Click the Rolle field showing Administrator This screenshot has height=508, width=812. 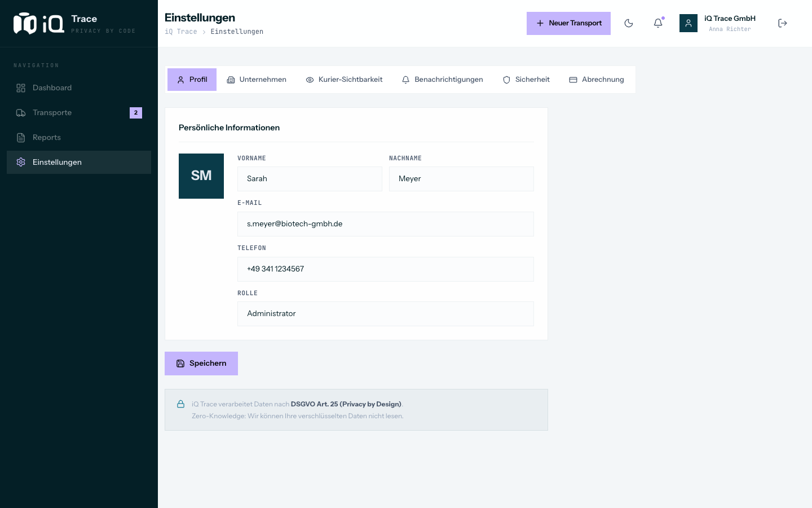click(x=386, y=314)
